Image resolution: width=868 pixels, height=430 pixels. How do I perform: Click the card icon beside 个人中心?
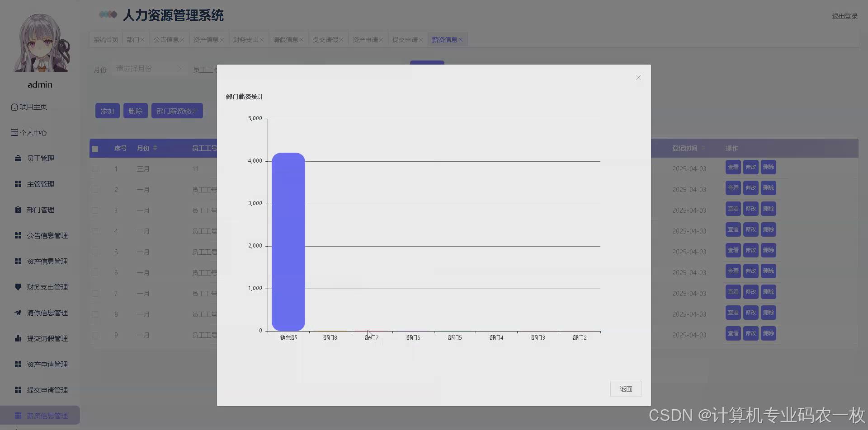[14, 132]
